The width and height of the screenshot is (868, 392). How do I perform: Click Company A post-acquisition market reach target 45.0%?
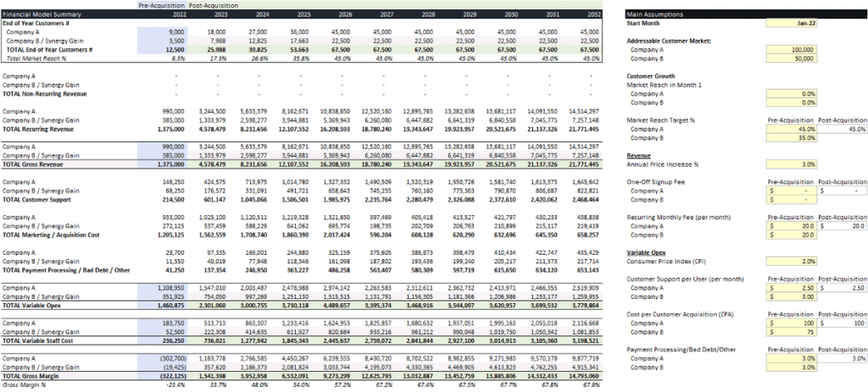[x=843, y=129]
